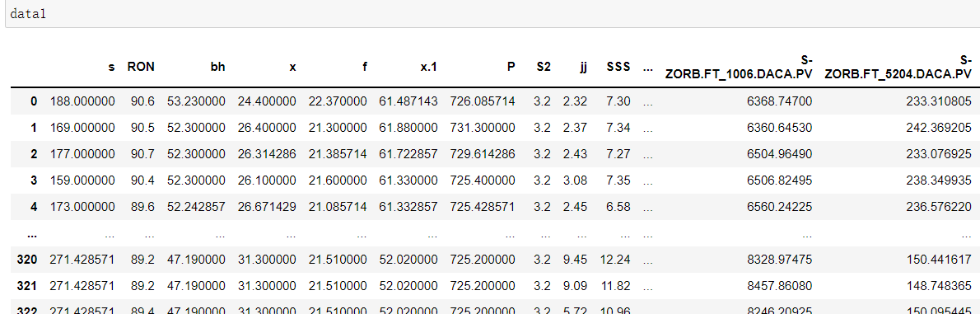Viewport: 980px width, 314px height.
Task: Click the S-ZORB.FT_5204.DACA.PV column header
Action: click(x=898, y=66)
